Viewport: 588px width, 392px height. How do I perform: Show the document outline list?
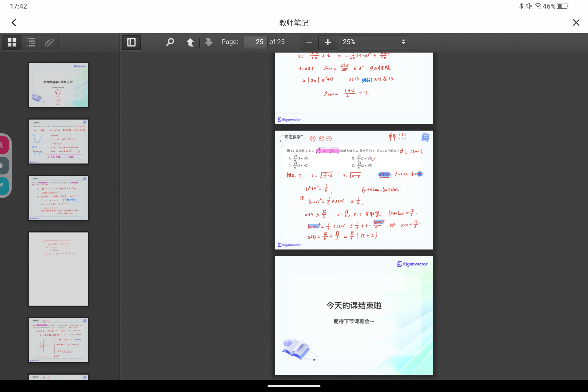(x=31, y=42)
